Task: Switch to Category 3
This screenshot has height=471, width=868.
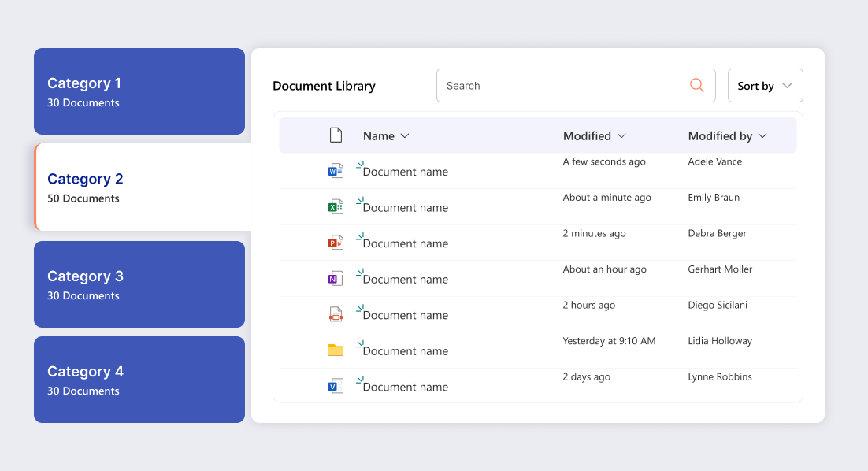Action: pos(139,284)
